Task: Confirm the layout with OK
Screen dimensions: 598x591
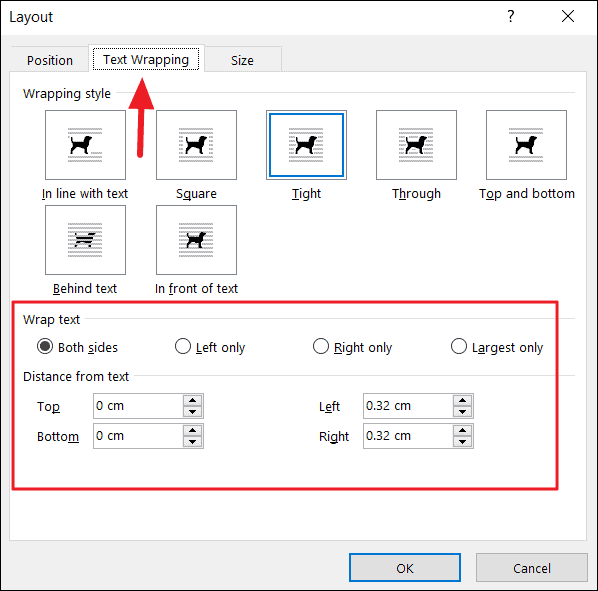Action: click(405, 568)
